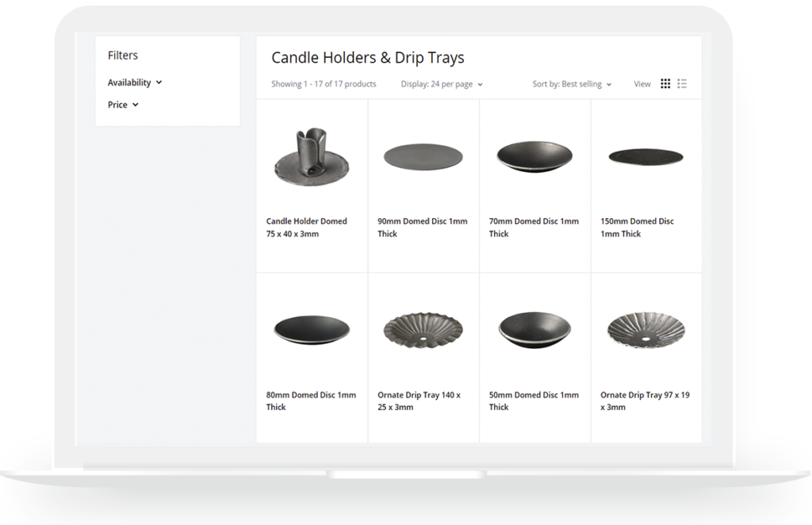View the 150mm Domed Disc image
Screen dimensions: 812x525
pyautogui.click(x=645, y=156)
